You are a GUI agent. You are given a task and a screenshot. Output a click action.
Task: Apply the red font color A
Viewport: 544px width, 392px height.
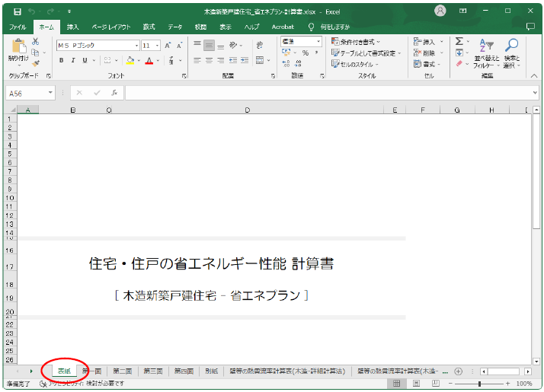click(x=149, y=61)
